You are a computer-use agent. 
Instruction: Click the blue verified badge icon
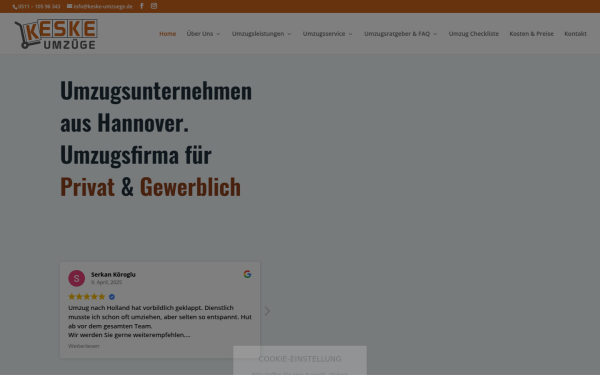(112, 297)
